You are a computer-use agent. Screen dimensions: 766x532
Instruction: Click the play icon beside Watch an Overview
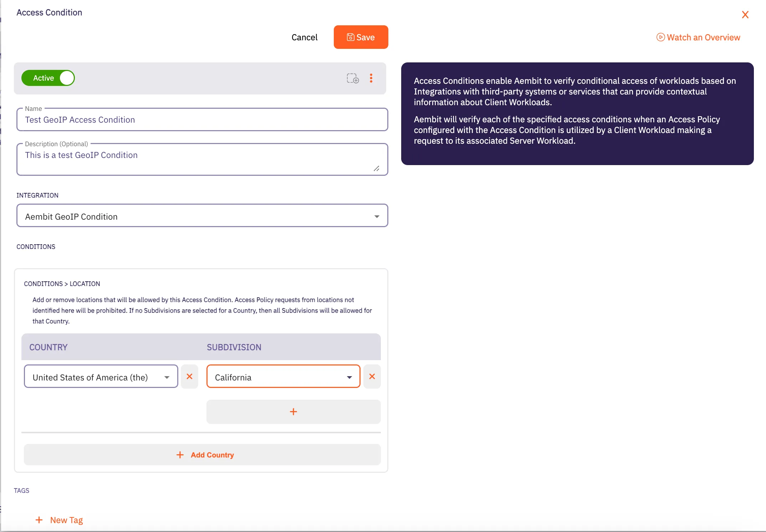point(660,37)
